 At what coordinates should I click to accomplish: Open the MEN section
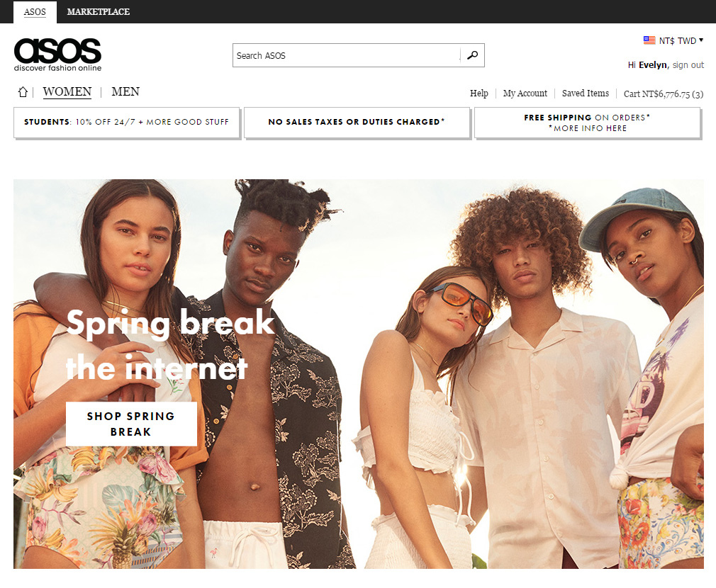[x=125, y=91]
